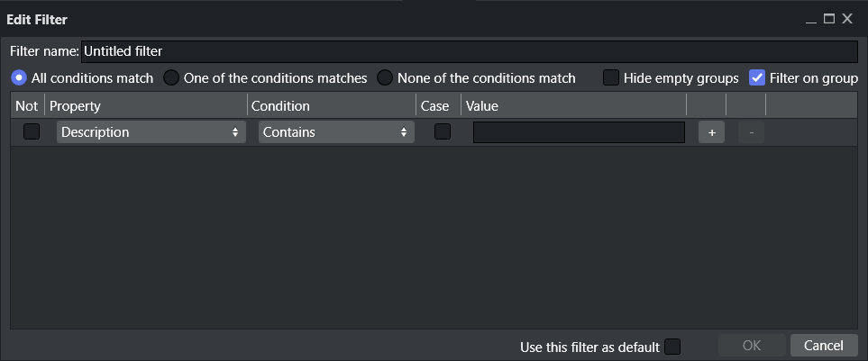Screen dimensions: 868x361
Task: Click the Value input field
Action: click(x=578, y=132)
